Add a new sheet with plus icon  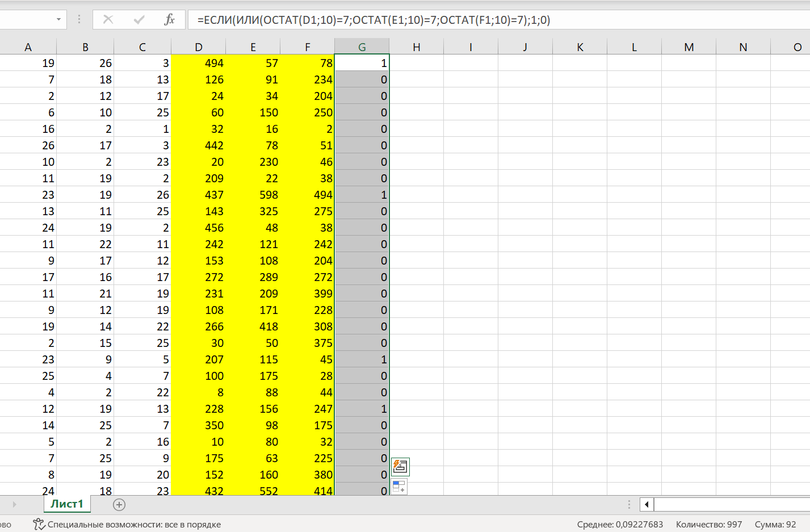tap(119, 504)
